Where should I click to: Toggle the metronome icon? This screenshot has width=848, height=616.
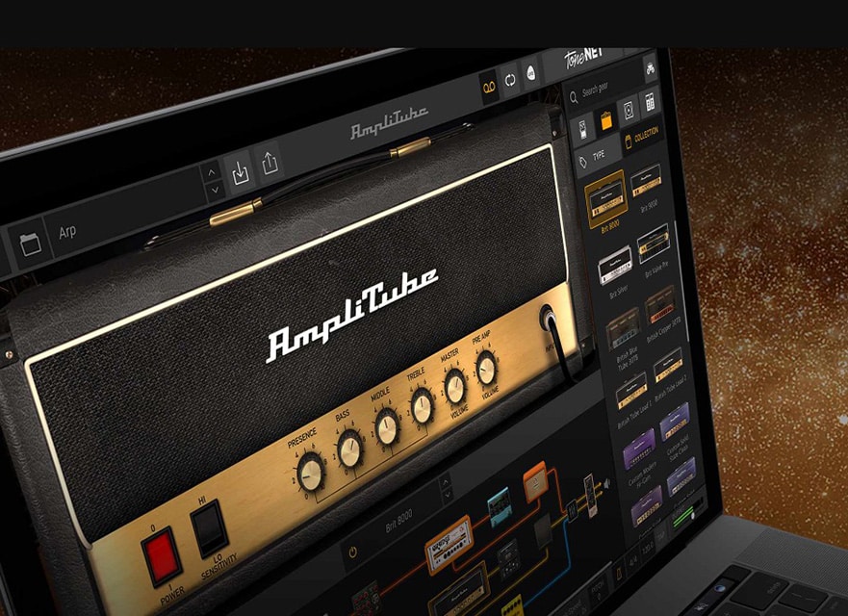pyautogui.click(x=619, y=573)
